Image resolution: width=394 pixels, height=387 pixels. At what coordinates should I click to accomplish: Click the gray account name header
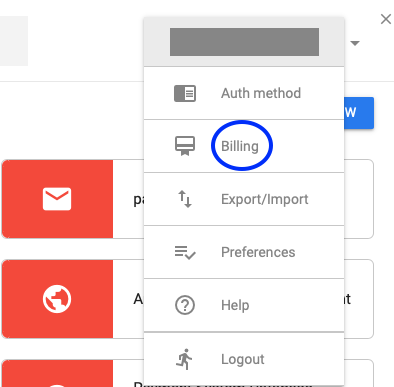point(244,42)
